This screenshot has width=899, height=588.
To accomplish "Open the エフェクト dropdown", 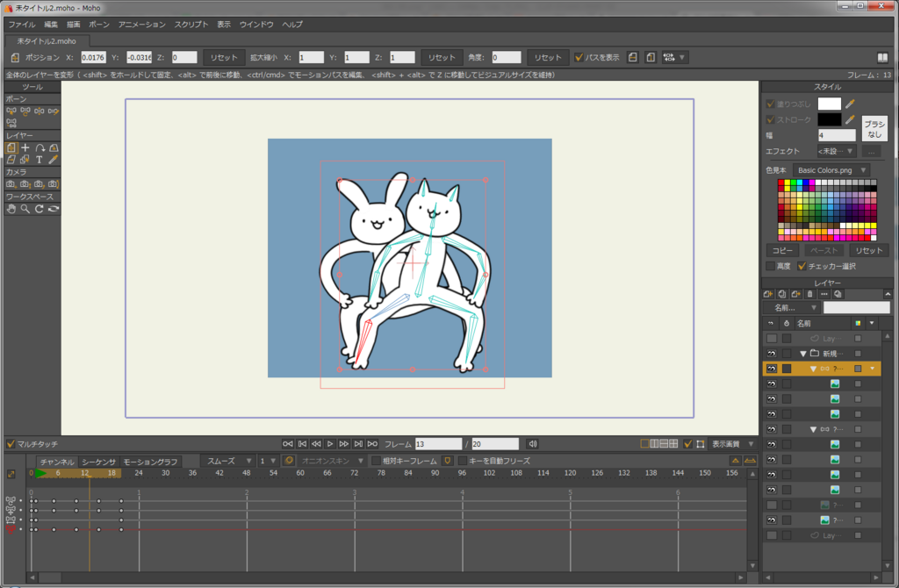I will 836,151.
